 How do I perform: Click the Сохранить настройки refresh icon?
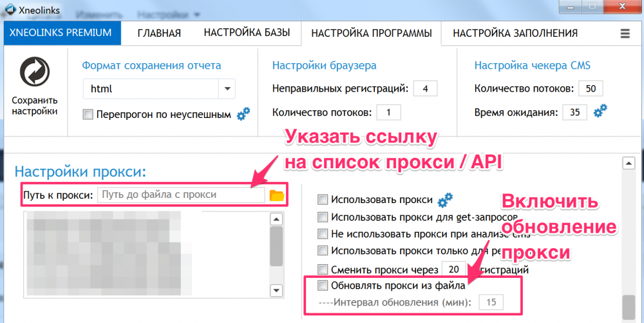tap(35, 72)
